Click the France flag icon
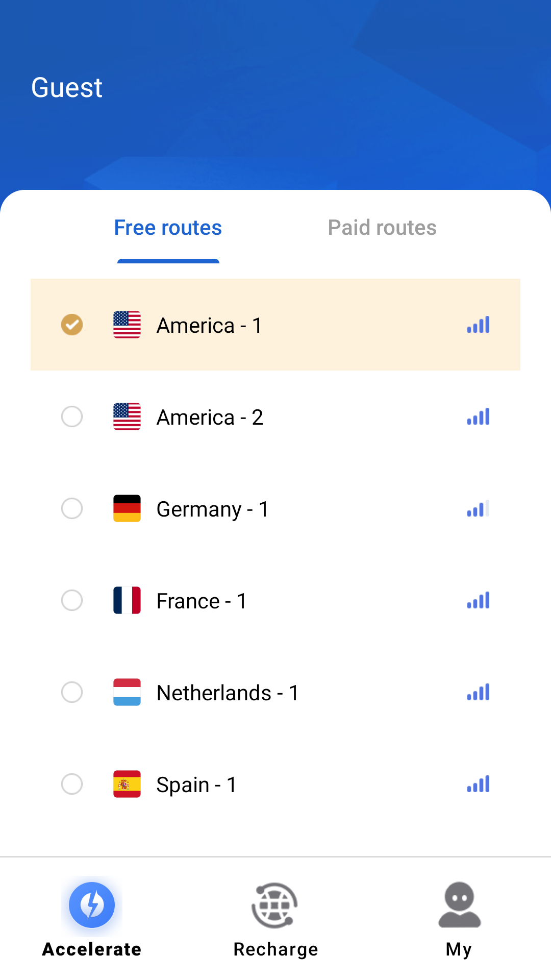Viewport: 551px width, 980px height. [127, 600]
